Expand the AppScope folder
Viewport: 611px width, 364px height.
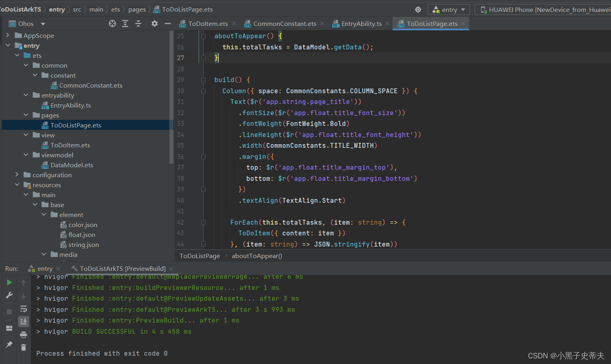(x=8, y=35)
